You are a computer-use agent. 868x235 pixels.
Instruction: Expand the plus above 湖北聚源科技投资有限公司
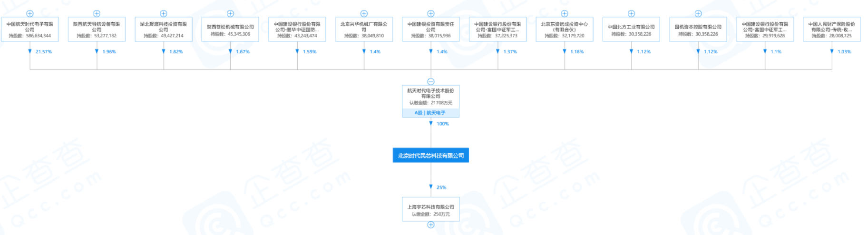(164, 14)
